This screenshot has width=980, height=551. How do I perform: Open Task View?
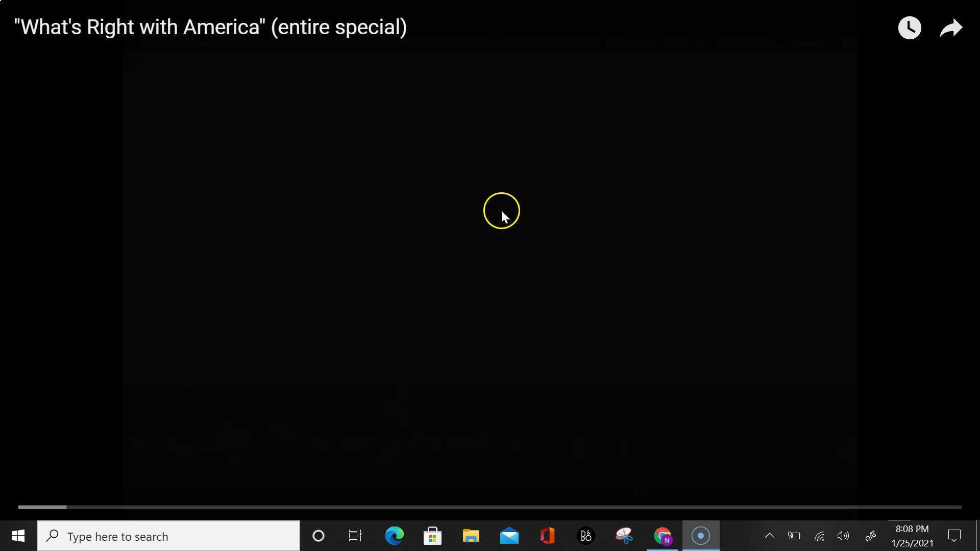click(x=355, y=536)
